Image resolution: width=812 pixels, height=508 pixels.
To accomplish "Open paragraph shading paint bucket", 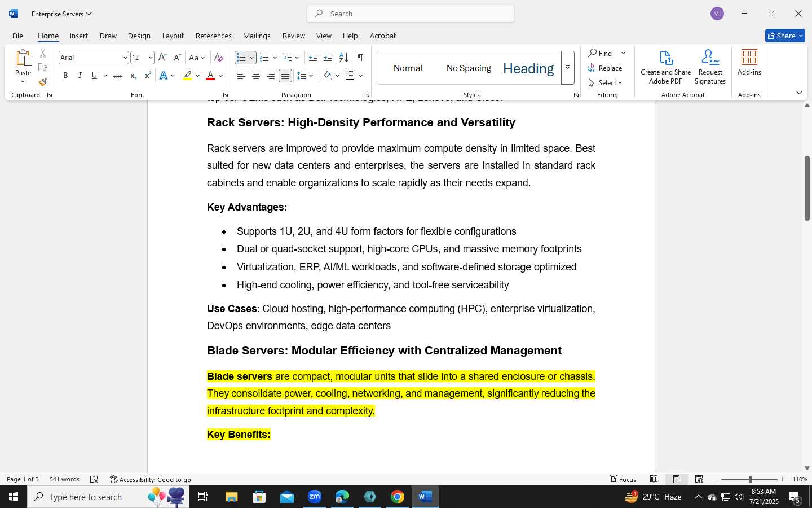I will pyautogui.click(x=328, y=76).
